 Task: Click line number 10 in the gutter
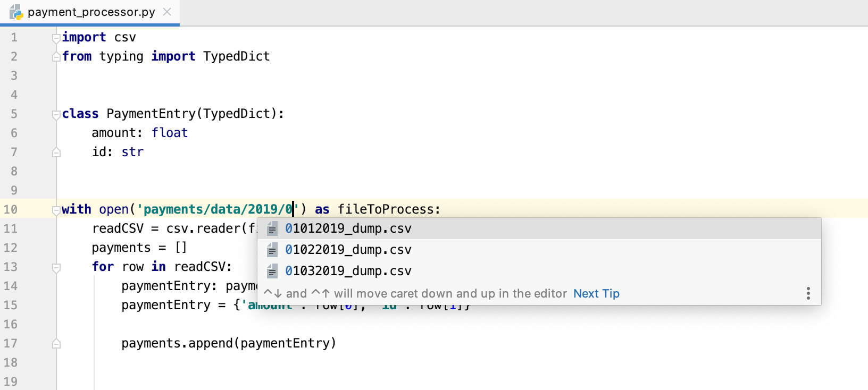[11, 209]
